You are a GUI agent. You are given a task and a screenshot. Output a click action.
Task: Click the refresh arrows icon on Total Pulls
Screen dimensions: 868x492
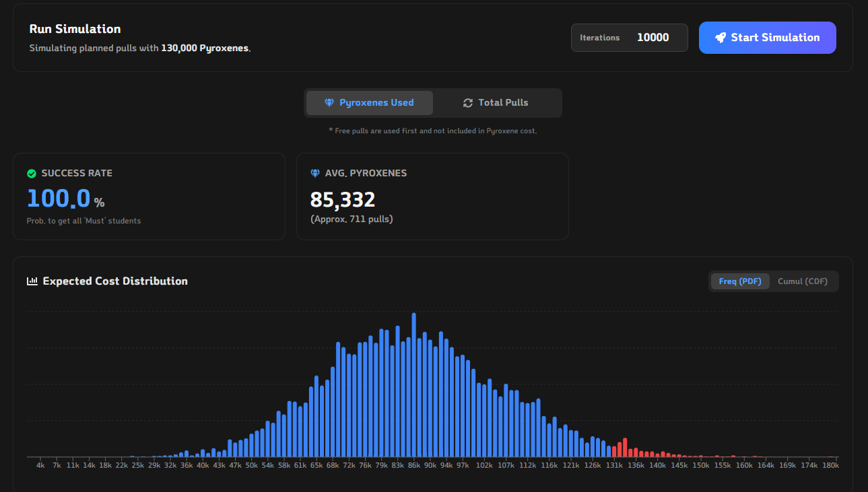click(468, 103)
